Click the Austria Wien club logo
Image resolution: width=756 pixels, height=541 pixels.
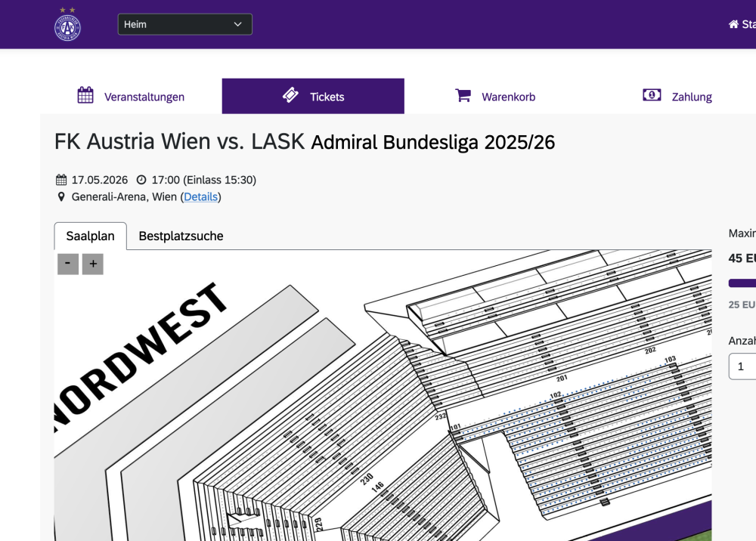click(68, 25)
